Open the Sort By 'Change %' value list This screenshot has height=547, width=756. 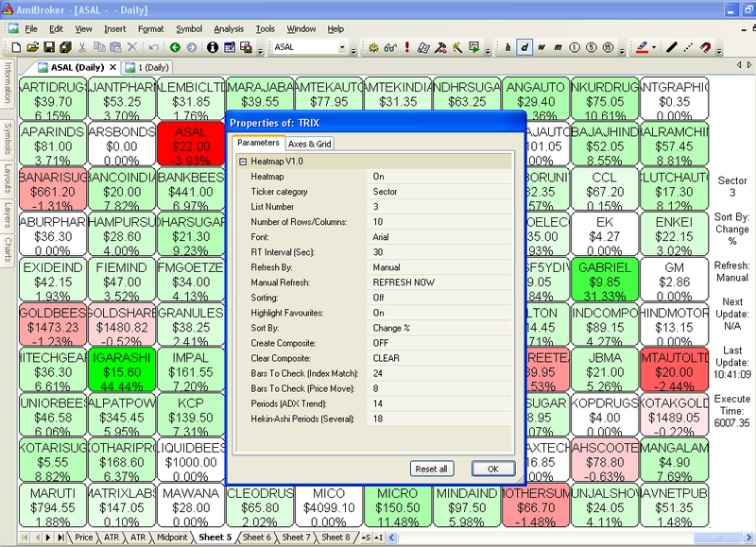(438, 328)
